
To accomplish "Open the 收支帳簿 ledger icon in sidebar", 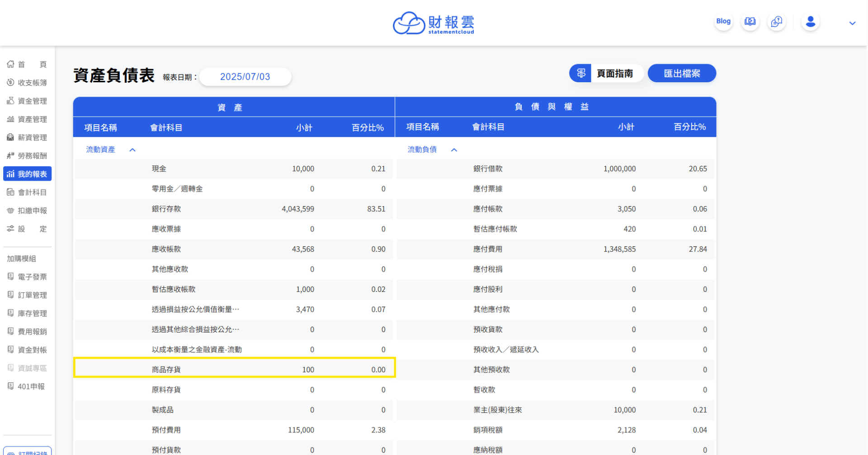I will click(10, 82).
